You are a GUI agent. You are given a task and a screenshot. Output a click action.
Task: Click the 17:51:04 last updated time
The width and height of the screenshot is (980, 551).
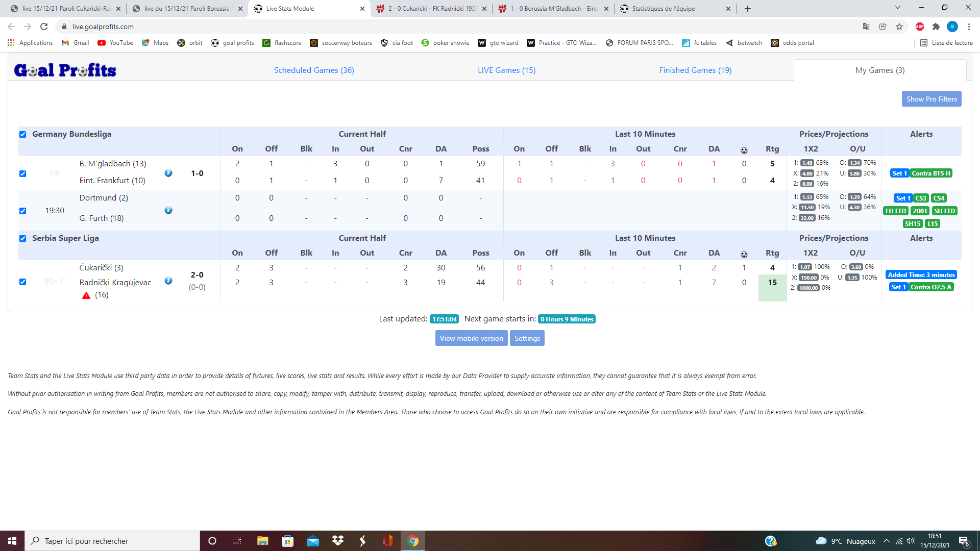pyautogui.click(x=445, y=319)
